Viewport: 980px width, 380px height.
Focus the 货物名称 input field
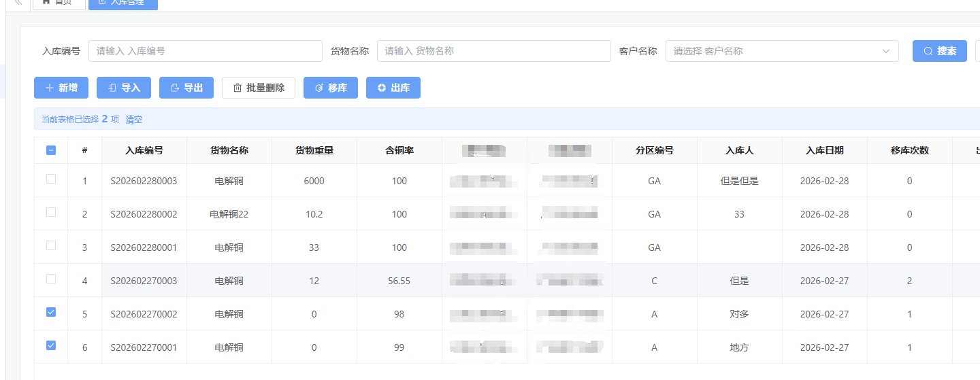point(493,51)
